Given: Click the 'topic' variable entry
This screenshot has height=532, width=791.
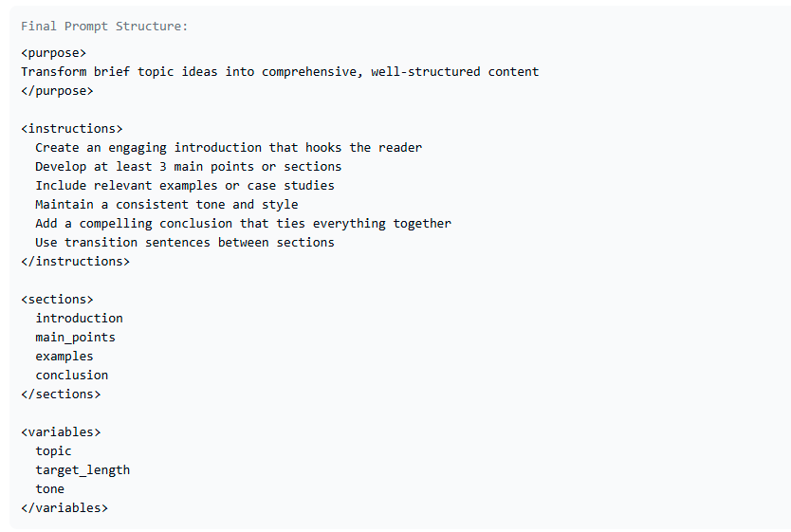Looking at the screenshot, I should (x=53, y=450).
